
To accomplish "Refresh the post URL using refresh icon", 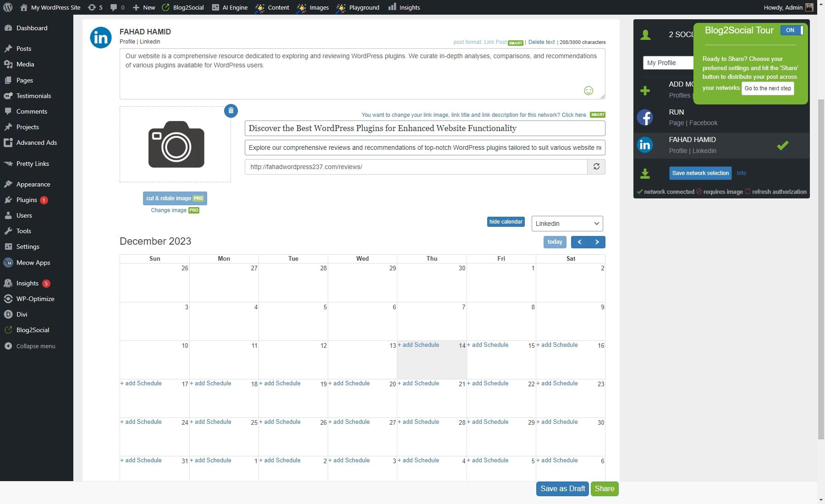I will (596, 166).
